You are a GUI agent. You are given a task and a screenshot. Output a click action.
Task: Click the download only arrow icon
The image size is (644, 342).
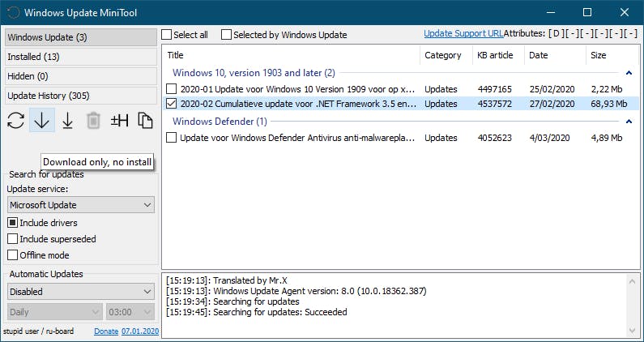tap(42, 121)
